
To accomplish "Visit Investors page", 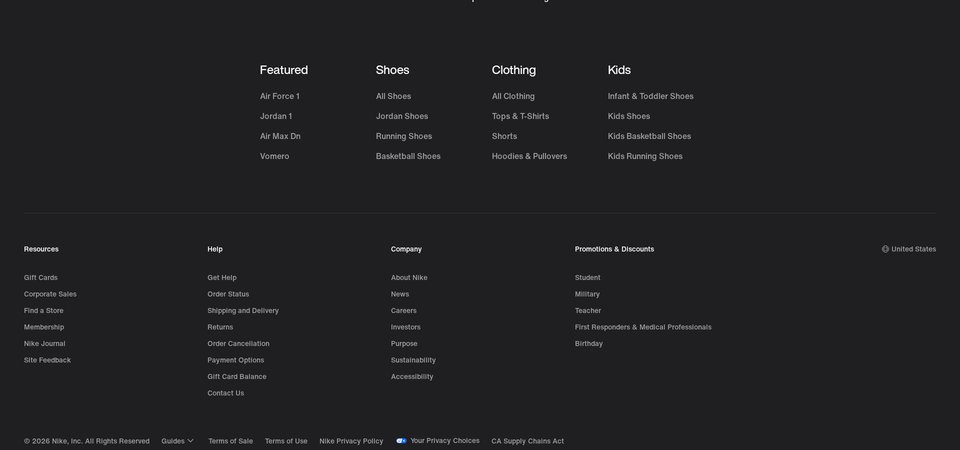I will click(406, 328).
